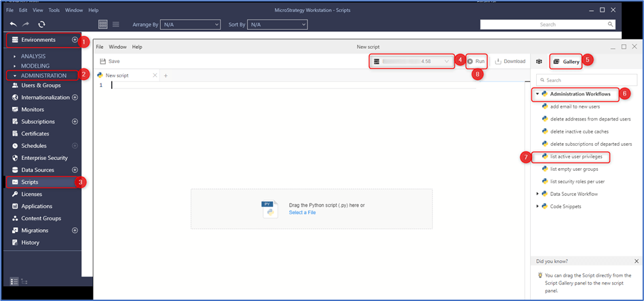Expand the MODELING section
644x301 pixels.
15,66
